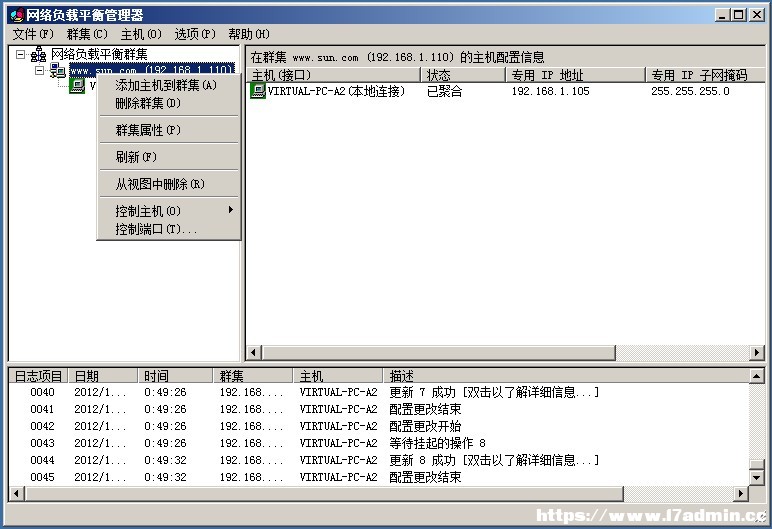
Task: Open the 主机(O) menu
Action: tap(141, 34)
